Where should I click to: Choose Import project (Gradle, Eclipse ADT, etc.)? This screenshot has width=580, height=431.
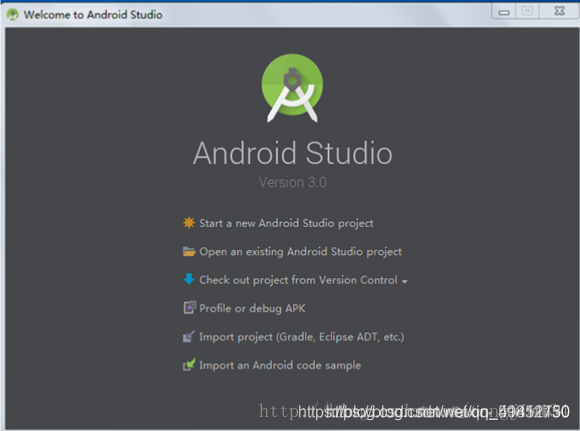301,337
